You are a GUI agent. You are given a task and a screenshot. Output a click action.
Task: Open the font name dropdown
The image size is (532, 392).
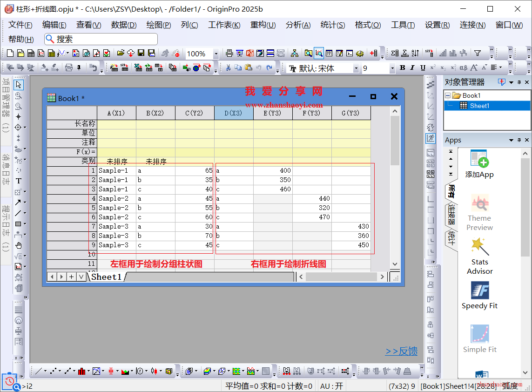[356, 68]
